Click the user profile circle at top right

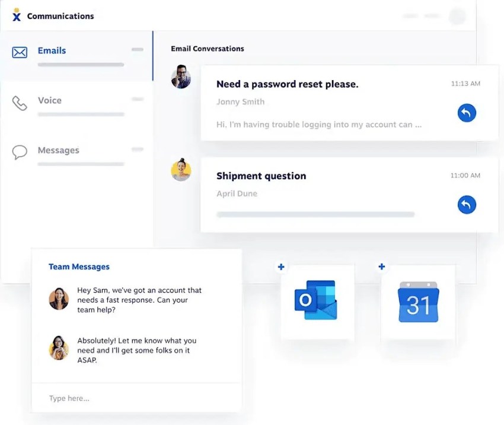point(457,16)
